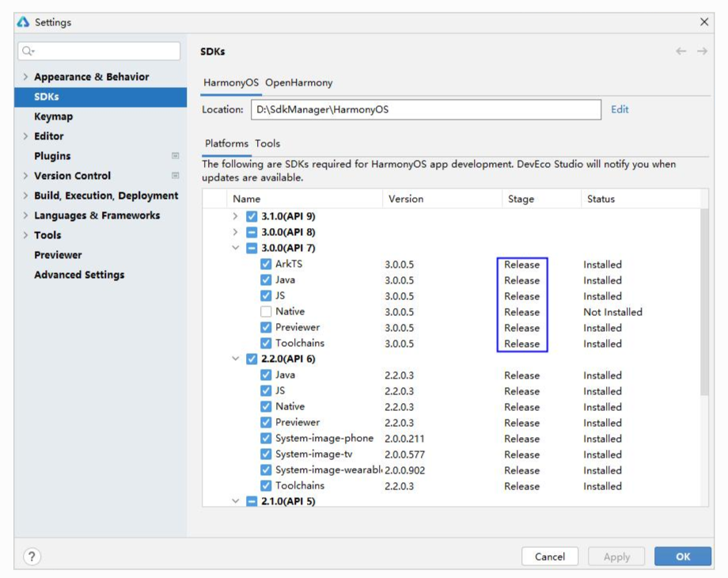This screenshot has width=728, height=578.
Task: Click the Version Control project-level badge icon
Action: [x=175, y=176]
